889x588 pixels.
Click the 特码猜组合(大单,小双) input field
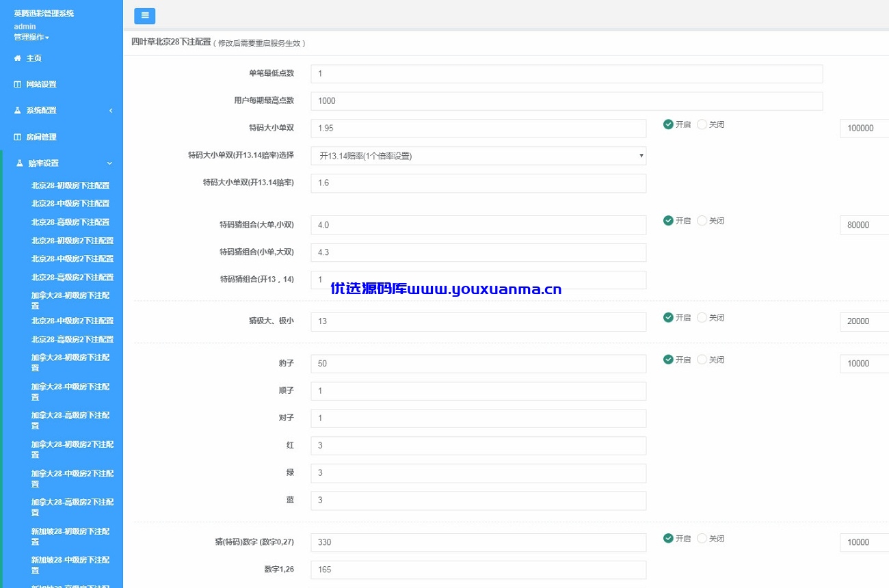[x=479, y=225]
